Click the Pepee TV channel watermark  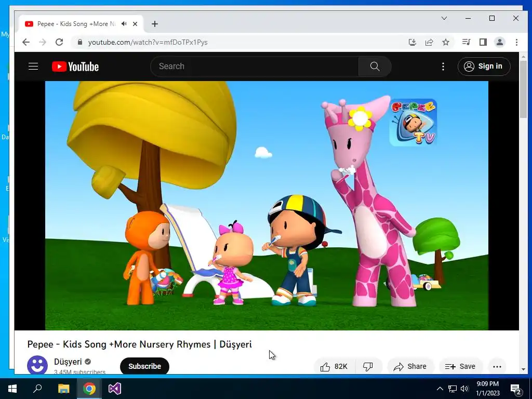[x=413, y=122]
